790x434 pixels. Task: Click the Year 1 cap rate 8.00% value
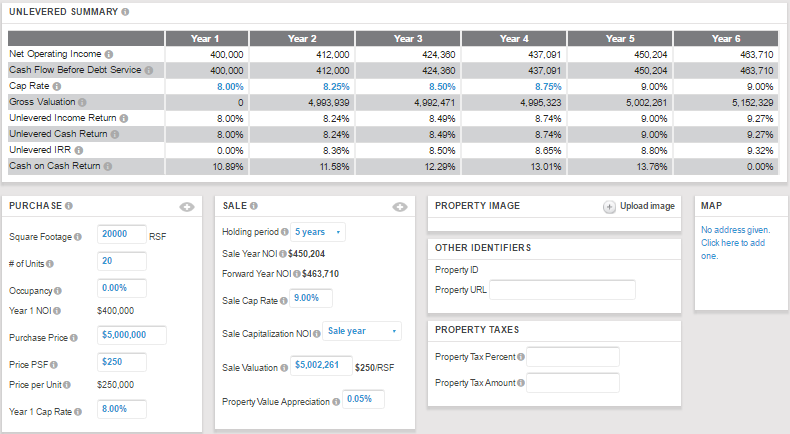tap(230, 87)
